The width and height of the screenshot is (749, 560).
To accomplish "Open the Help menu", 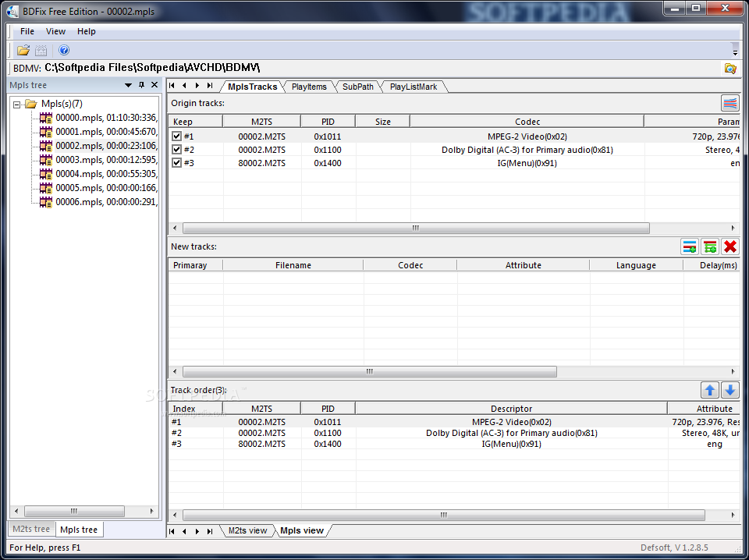I will pos(87,31).
